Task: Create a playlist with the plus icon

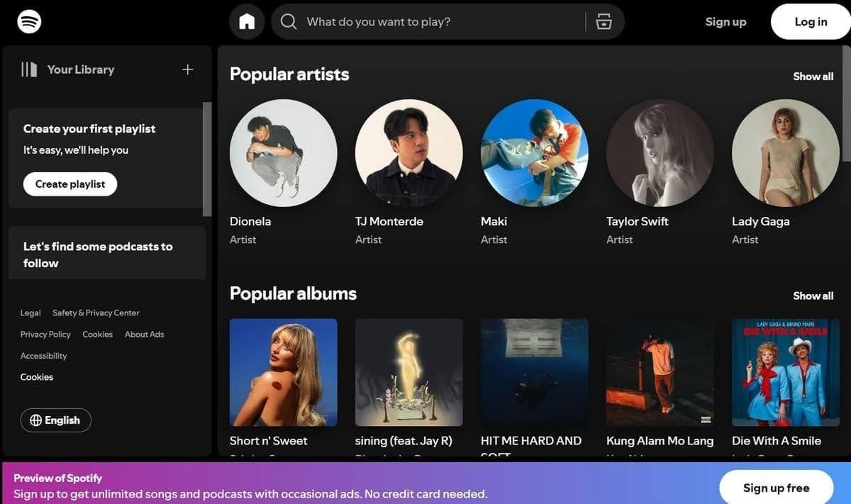Action: tap(187, 69)
